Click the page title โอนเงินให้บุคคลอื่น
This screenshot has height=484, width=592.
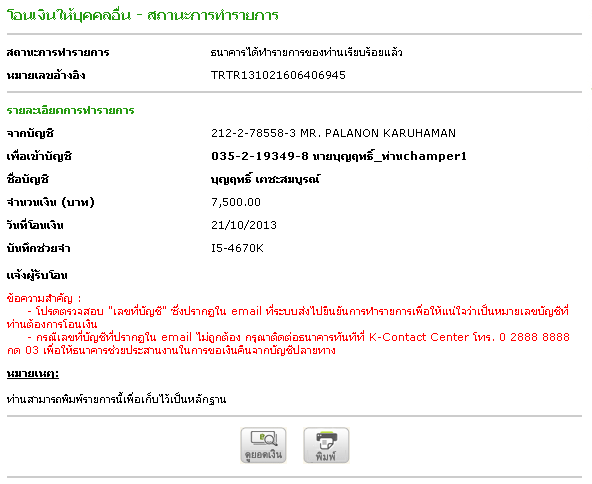click(x=69, y=15)
